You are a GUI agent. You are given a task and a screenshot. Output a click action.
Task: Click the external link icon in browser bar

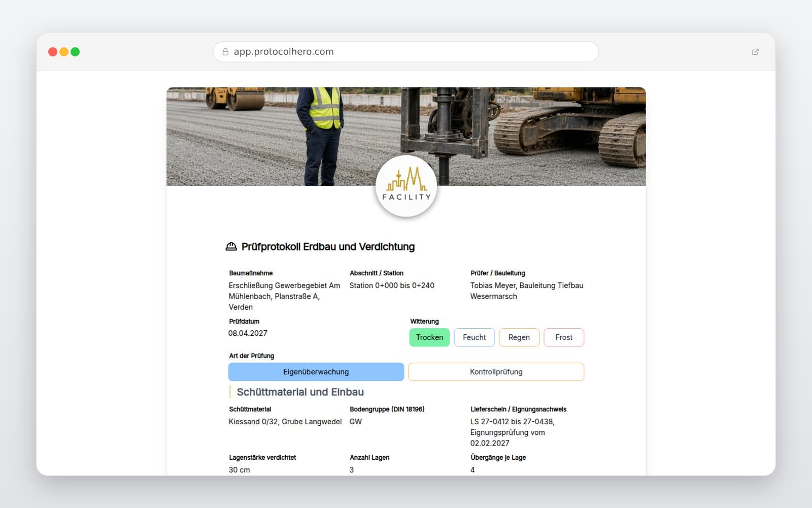tap(755, 52)
